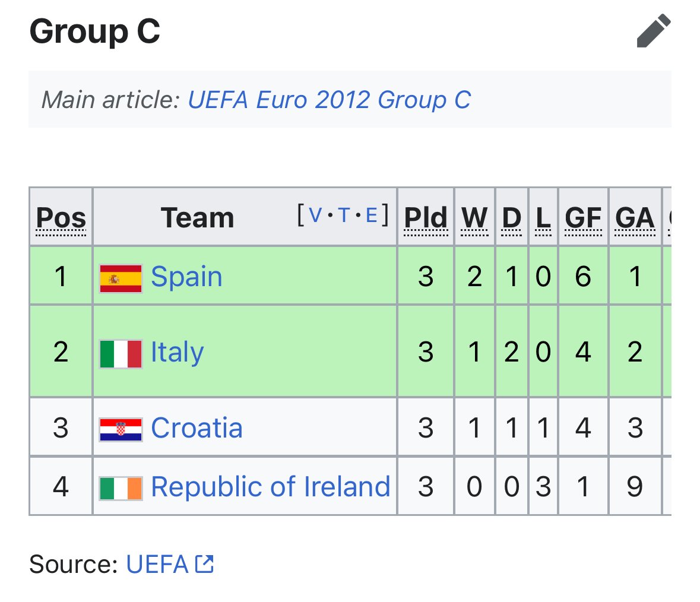
Task: Click the GF column header
Action: (583, 218)
